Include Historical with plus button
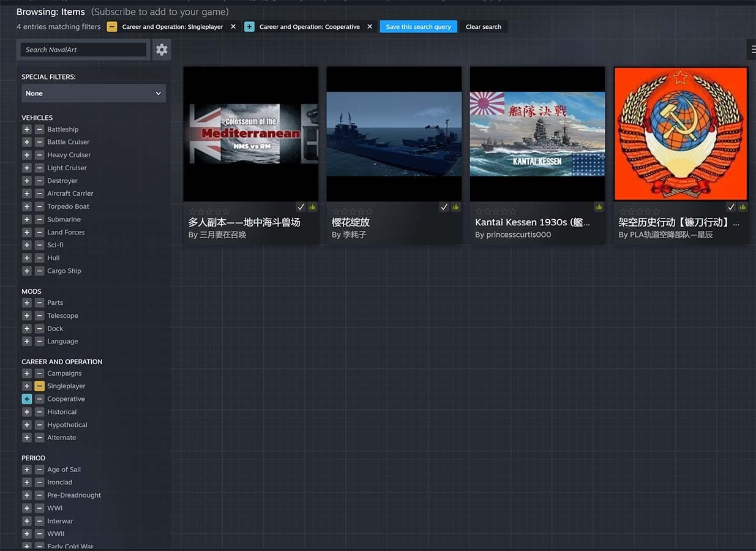756x551 pixels. (x=27, y=411)
